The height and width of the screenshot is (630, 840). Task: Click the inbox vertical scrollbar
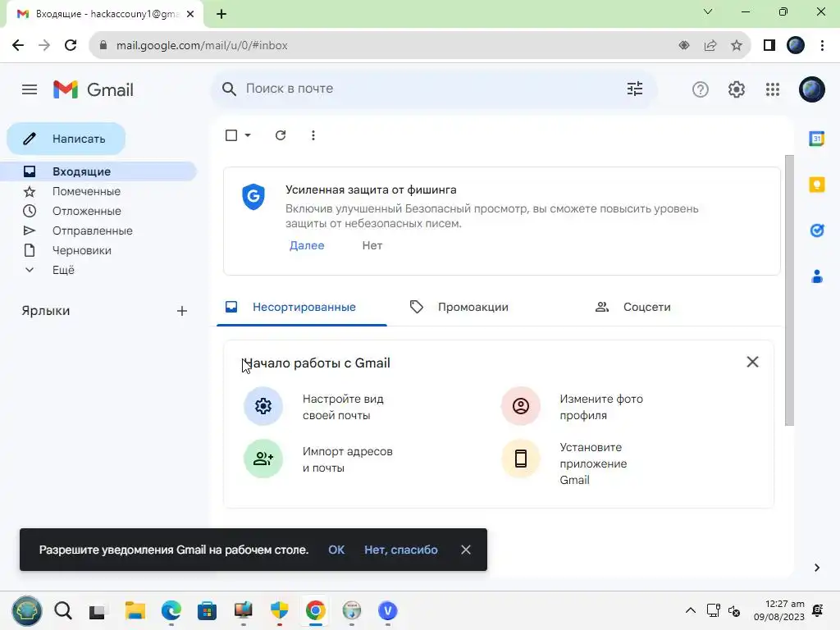click(789, 290)
